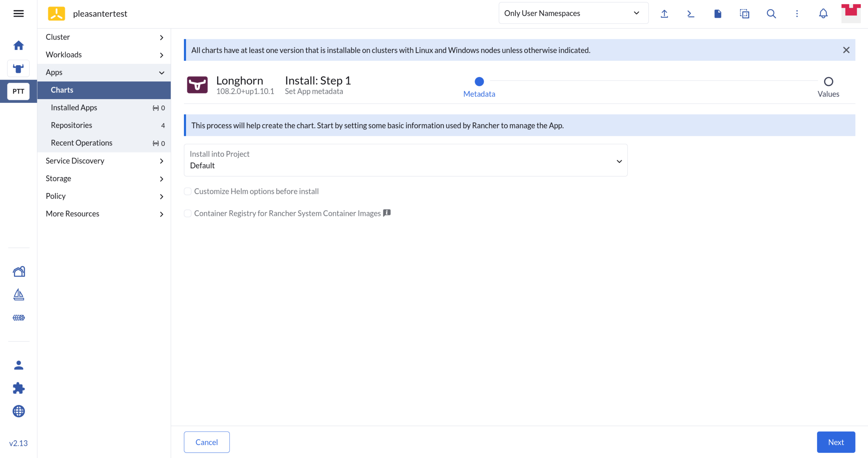Click the Next button
This screenshot has height=458, width=868.
pos(836,442)
